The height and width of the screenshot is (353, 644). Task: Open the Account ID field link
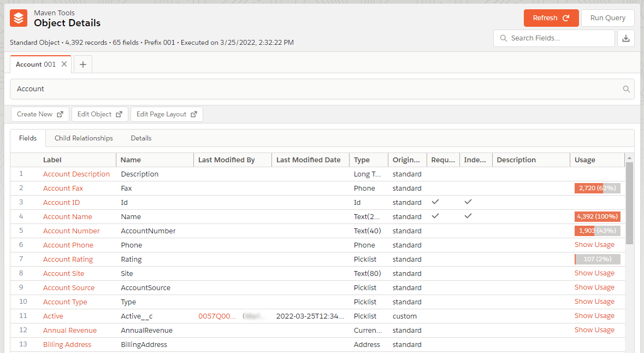pyautogui.click(x=62, y=203)
